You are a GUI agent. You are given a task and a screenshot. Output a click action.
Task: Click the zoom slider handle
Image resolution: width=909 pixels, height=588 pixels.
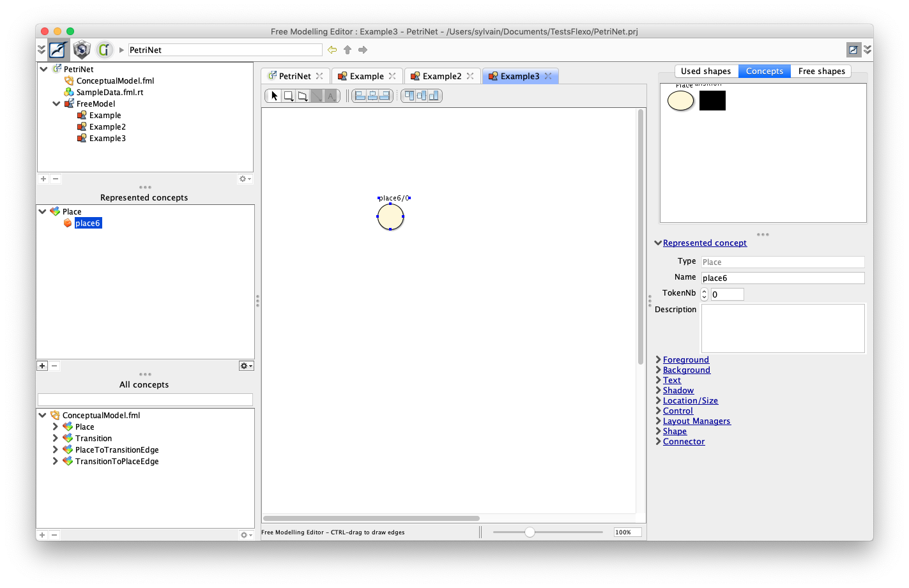pos(530,532)
